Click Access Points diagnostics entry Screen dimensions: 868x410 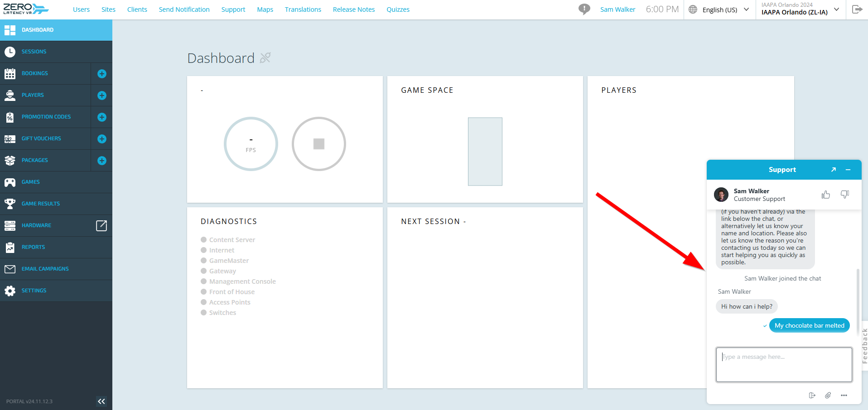click(226, 302)
